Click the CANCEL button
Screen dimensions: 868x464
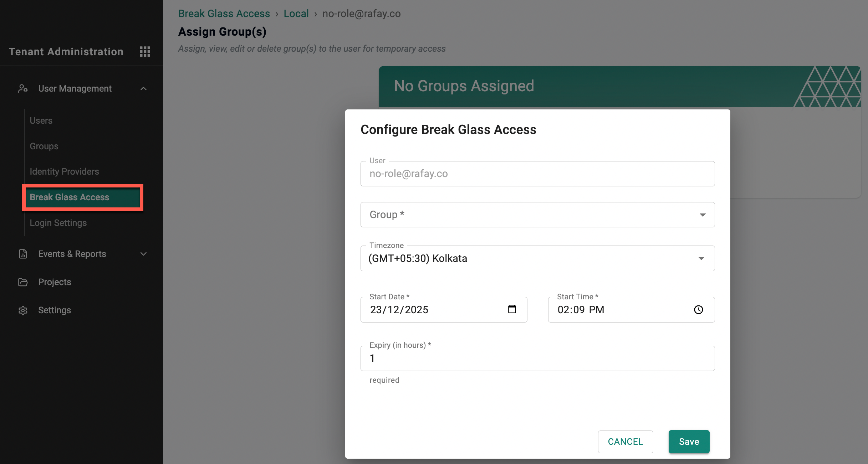(x=625, y=442)
